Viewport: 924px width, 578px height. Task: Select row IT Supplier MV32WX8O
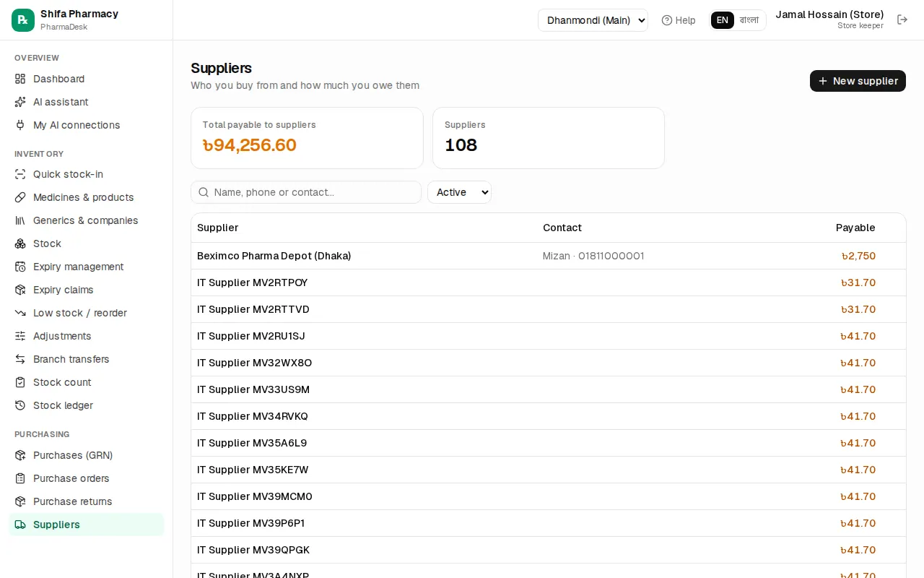tap(549, 363)
